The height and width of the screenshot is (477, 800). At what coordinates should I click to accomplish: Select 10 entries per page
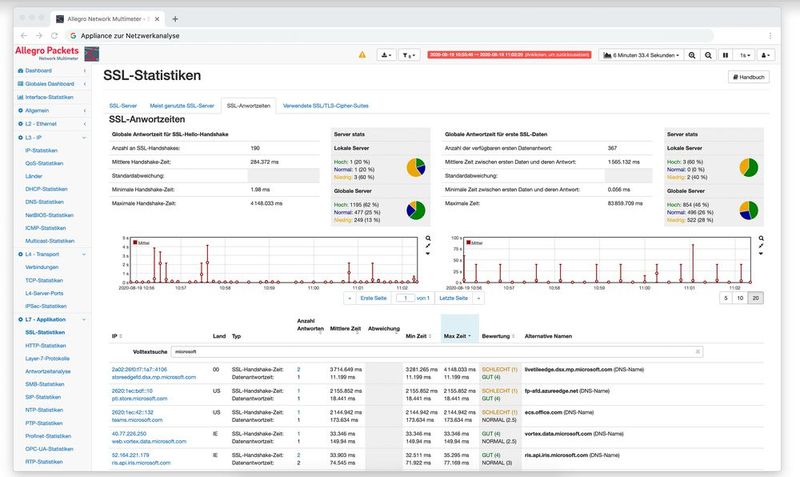[x=740, y=298]
